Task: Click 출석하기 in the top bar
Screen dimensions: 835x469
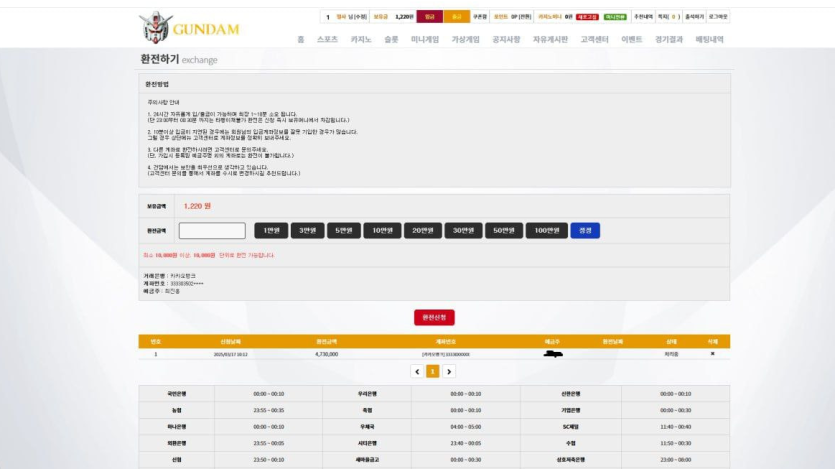Action: [x=694, y=17]
